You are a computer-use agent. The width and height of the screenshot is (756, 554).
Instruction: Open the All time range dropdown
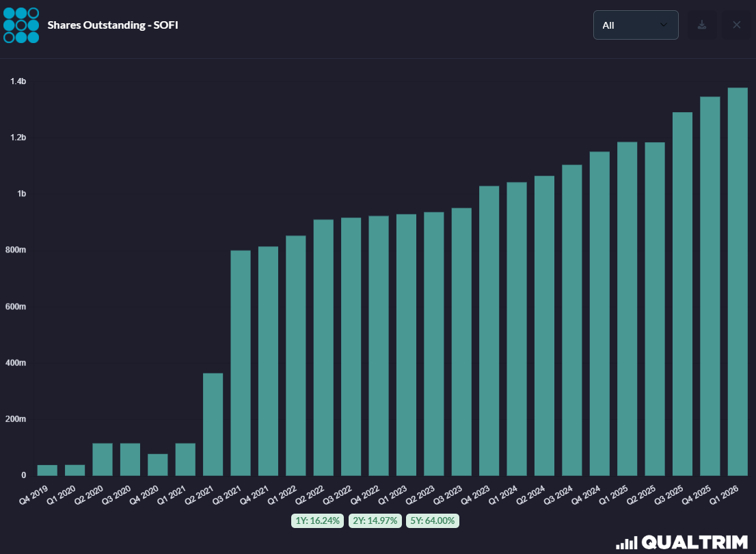[636, 25]
